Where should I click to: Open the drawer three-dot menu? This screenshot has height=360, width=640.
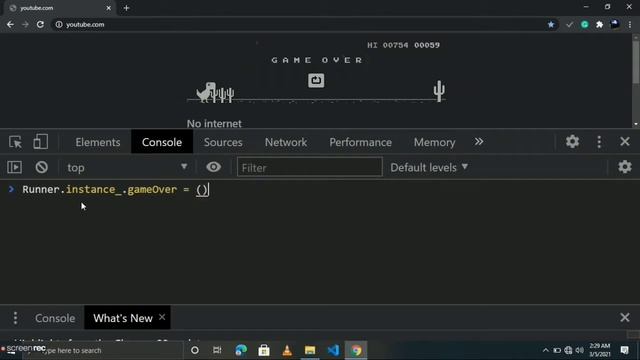(x=15, y=318)
